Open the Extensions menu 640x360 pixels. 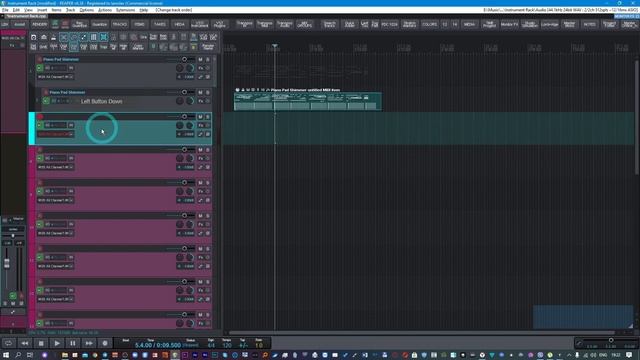pyautogui.click(x=126, y=10)
